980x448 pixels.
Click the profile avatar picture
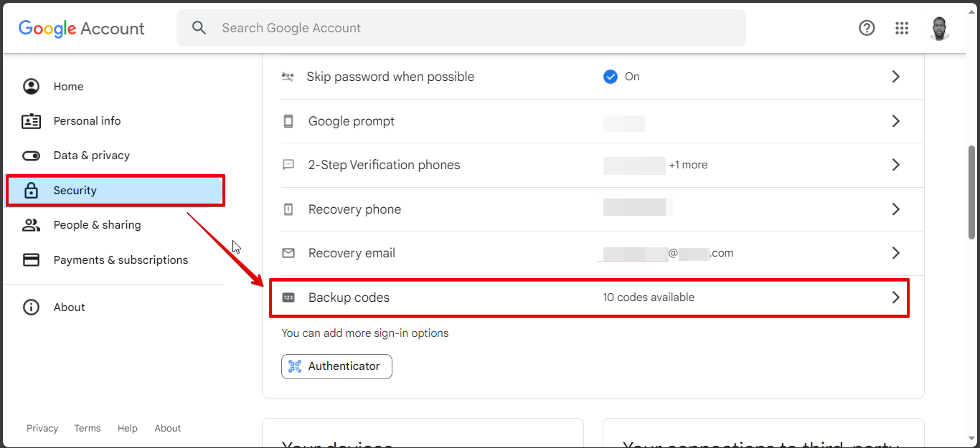pyautogui.click(x=939, y=29)
